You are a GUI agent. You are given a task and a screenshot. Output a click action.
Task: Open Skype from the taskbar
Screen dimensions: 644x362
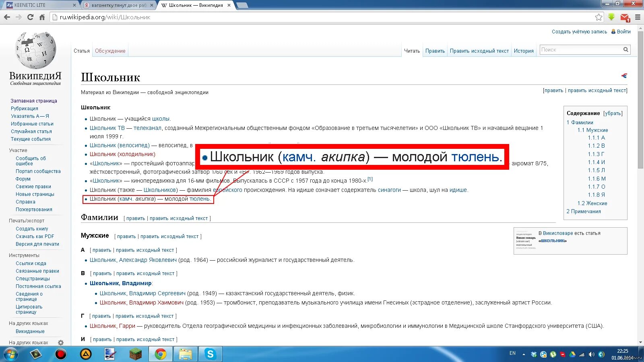(211, 354)
